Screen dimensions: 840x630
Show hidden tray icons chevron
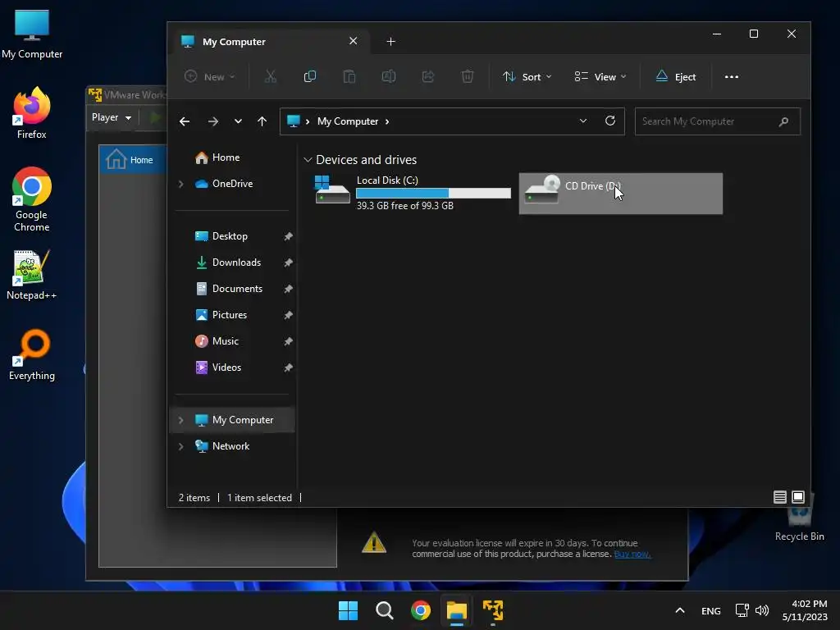click(x=680, y=610)
